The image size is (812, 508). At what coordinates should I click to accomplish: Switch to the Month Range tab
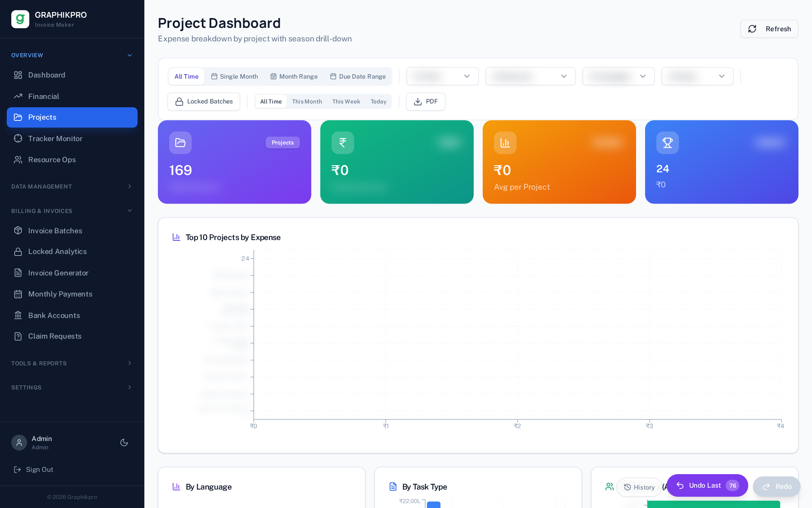tap(294, 76)
